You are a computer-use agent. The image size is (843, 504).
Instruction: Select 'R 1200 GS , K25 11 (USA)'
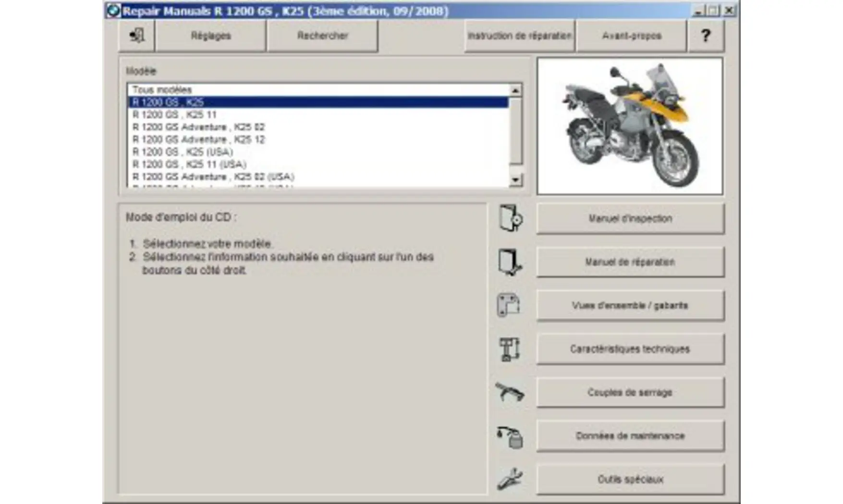pos(318,165)
